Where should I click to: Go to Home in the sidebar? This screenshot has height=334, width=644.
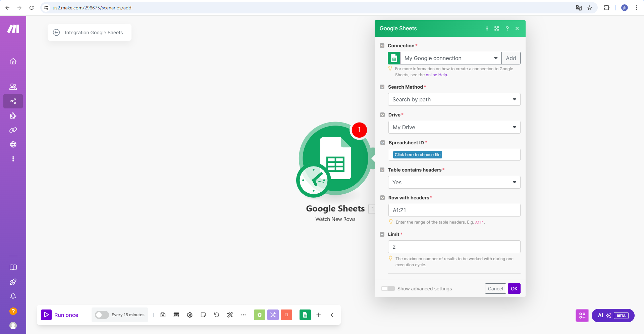click(x=13, y=61)
